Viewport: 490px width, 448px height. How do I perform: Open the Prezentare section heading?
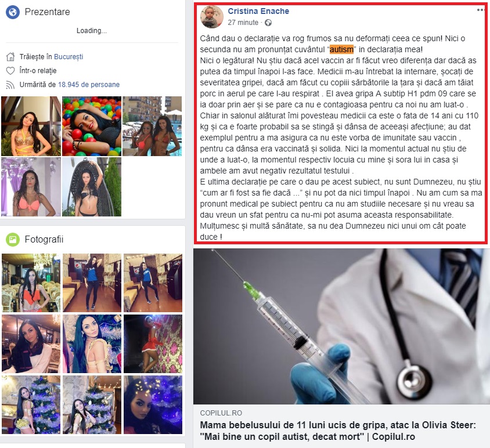coord(47,12)
